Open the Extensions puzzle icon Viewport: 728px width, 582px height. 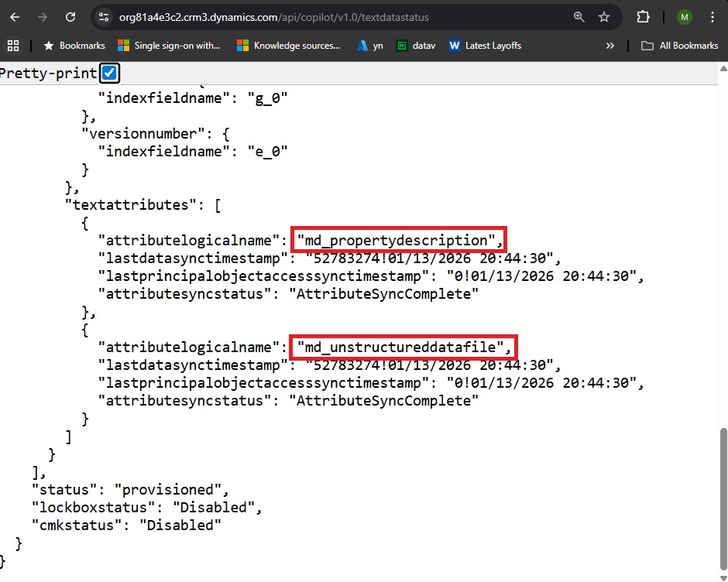point(643,17)
